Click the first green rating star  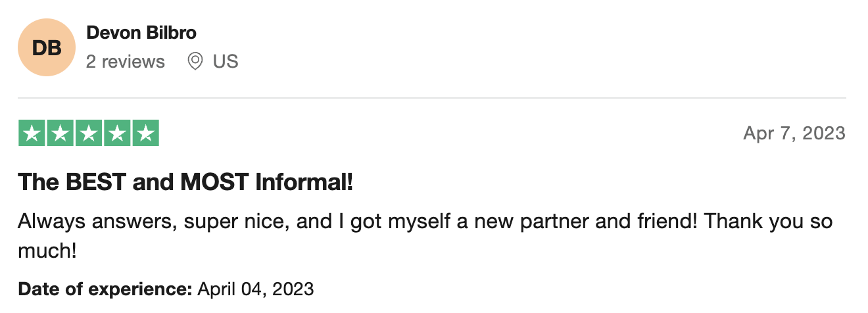point(32,133)
